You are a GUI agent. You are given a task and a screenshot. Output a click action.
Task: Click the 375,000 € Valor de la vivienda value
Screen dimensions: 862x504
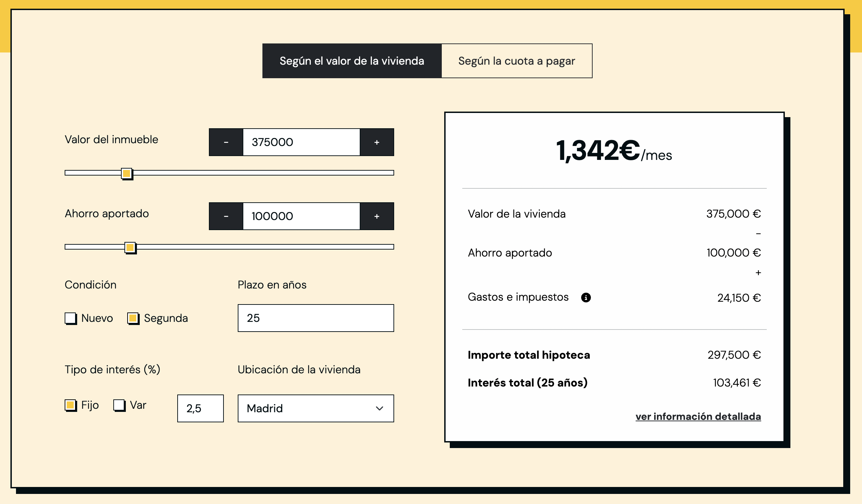733,214
